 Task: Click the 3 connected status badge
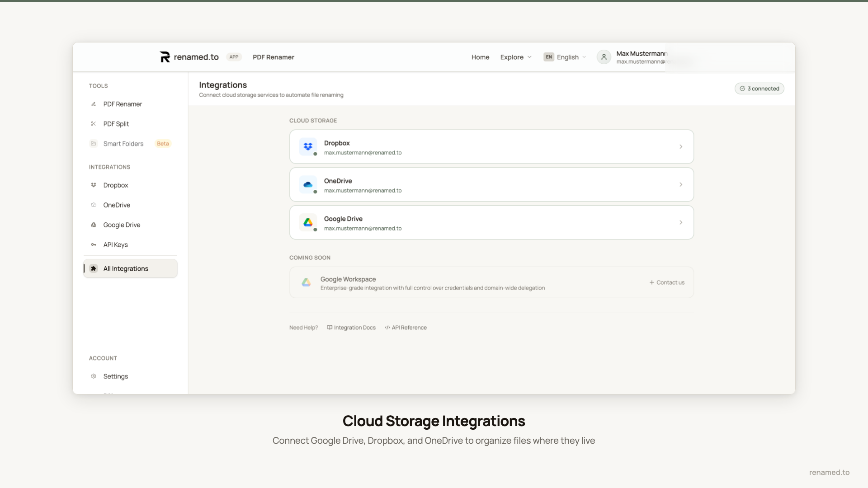tap(759, 89)
